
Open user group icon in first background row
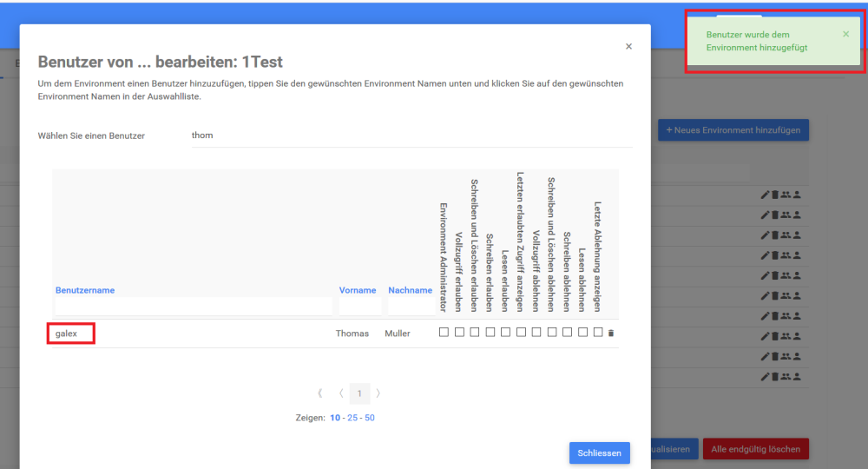tap(786, 195)
